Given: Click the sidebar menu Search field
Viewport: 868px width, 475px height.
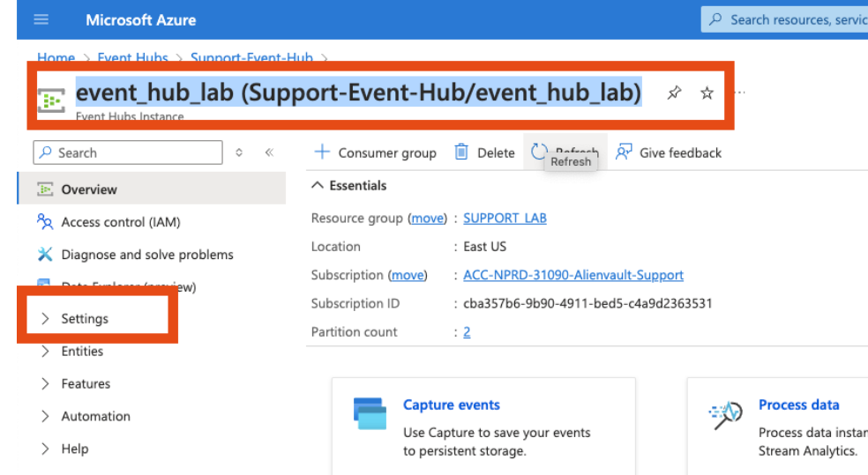Looking at the screenshot, I should [x=128, y=152].
